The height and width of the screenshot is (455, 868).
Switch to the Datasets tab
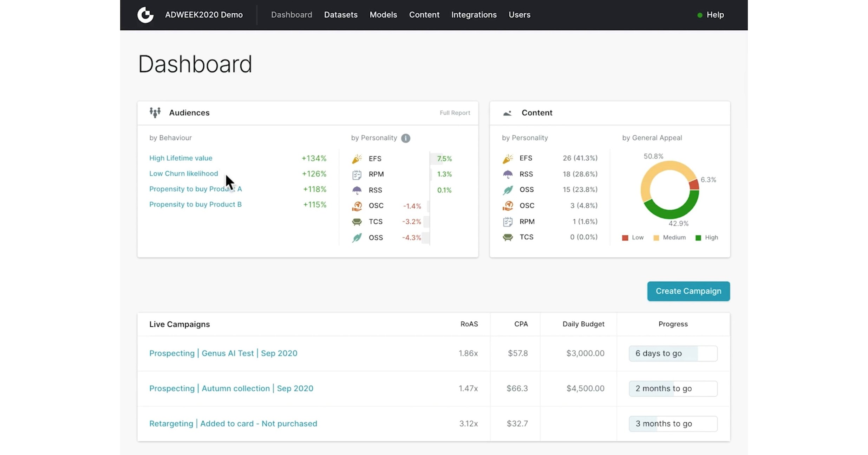click(x=340, y=15)
